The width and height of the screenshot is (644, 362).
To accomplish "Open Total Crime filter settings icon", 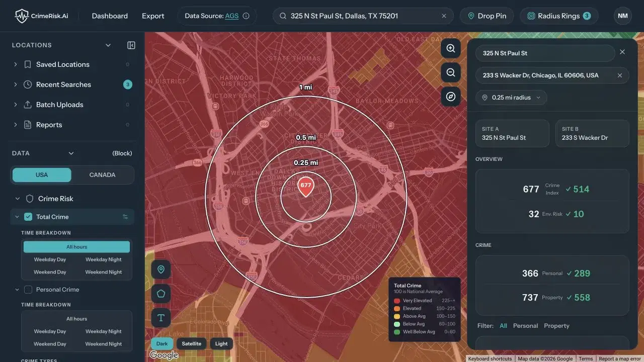I will coord(125,217).
